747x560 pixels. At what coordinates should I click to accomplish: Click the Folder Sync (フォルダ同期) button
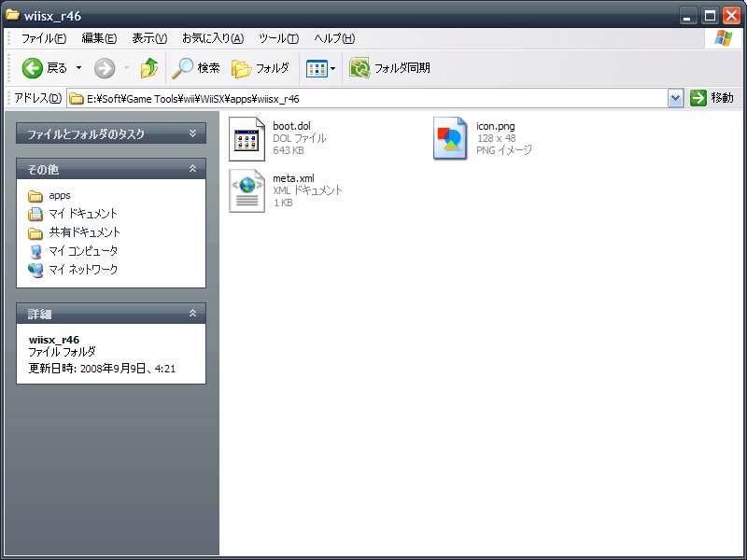[x=389, y=68]
